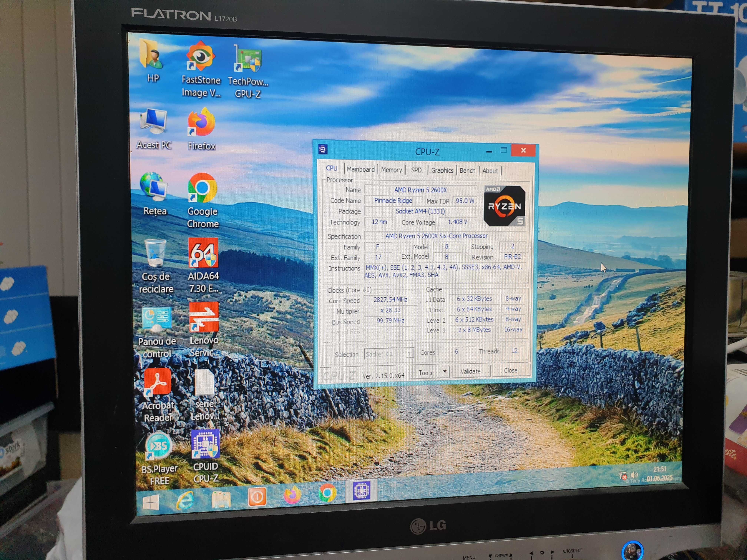Click the network status tray icon
The height and width of the screenshot is (560, 747).
pyautogui.click(x=623, y=476)
